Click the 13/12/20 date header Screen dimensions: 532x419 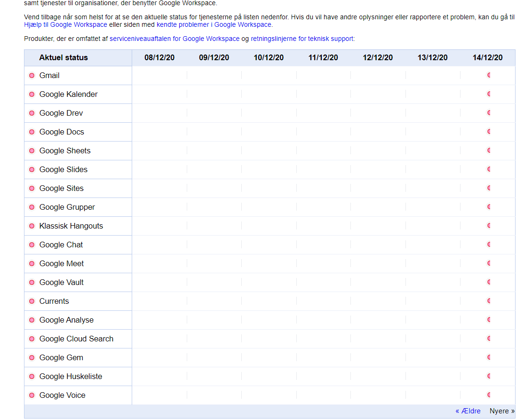tap(433, 58)
